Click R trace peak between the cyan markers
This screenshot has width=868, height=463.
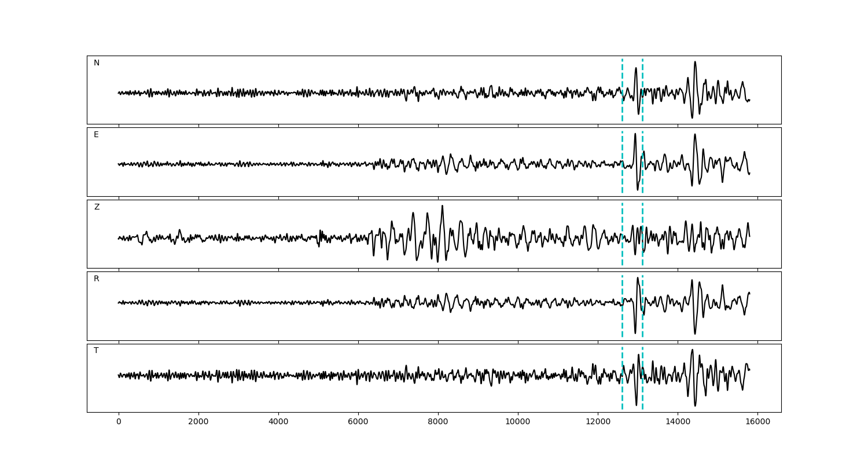[638, 278]
